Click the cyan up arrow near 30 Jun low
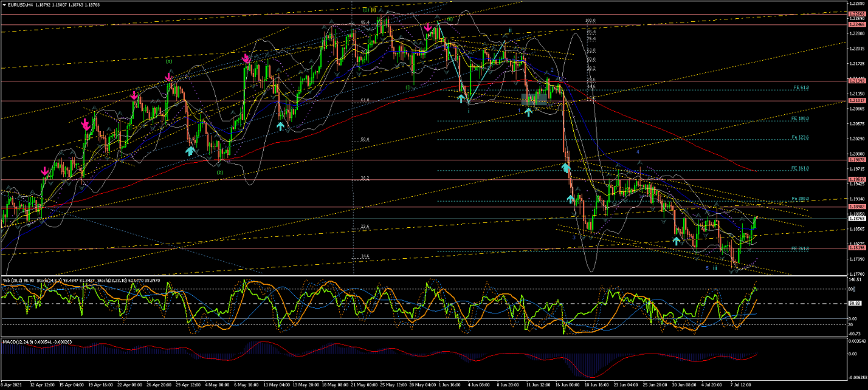The width and height of the screenshot is (868, 390). (677, 241)
